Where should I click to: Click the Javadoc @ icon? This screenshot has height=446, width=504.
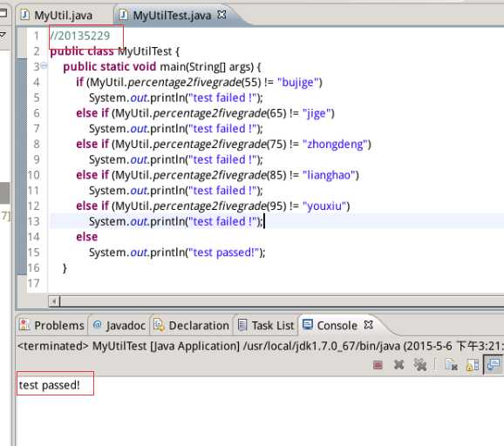[x=97, y=325]
